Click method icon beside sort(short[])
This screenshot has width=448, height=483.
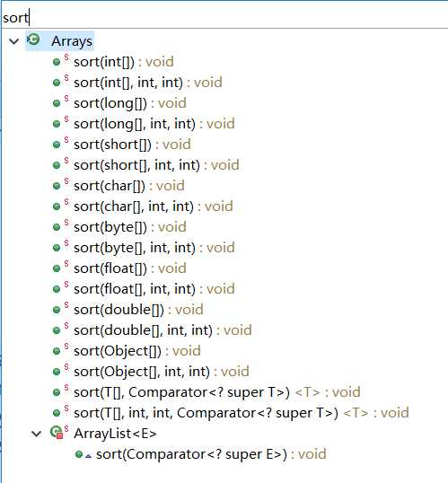pyautogui.click(x=57, y=145)
